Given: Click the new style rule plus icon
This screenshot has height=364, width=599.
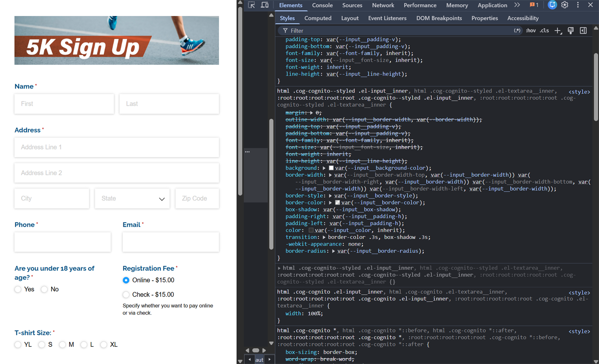Looking at the screenshot, I should point(558,31).
